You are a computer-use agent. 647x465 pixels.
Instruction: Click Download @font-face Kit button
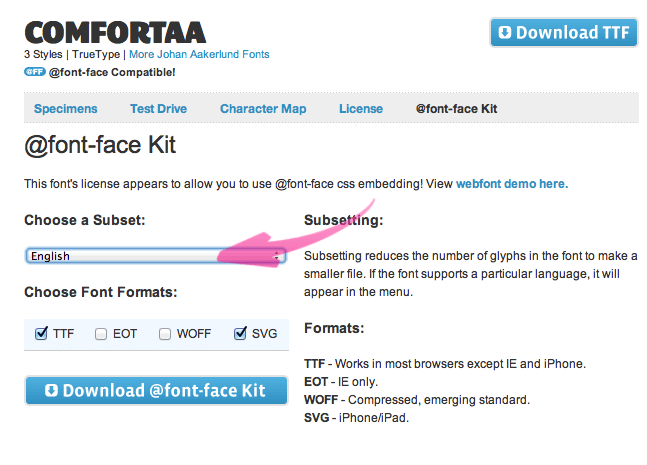(156, 390)
